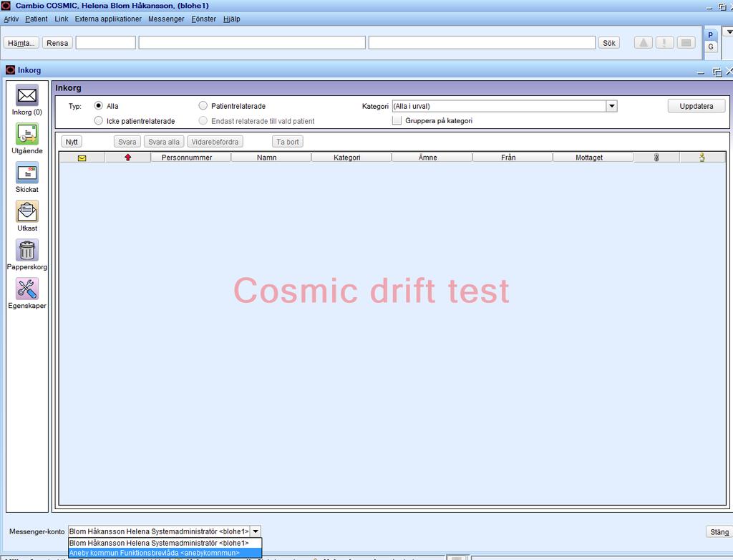
Task: Click the warning triangle toolbar icon
Action: (x=644, y=42)
